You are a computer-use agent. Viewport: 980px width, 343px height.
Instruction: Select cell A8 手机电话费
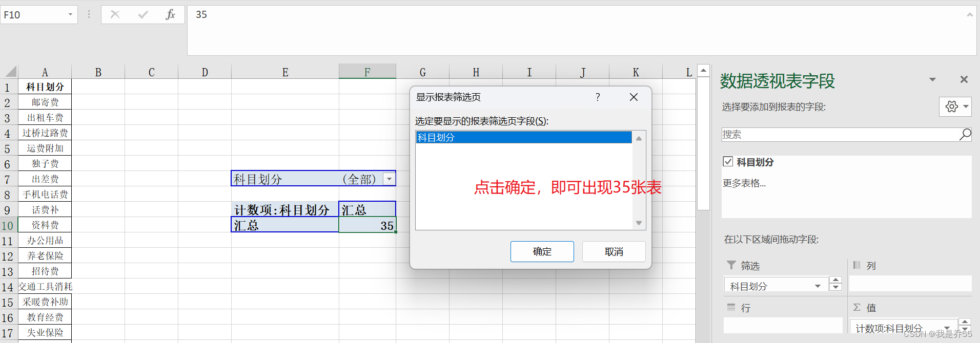tap(45, 194)
